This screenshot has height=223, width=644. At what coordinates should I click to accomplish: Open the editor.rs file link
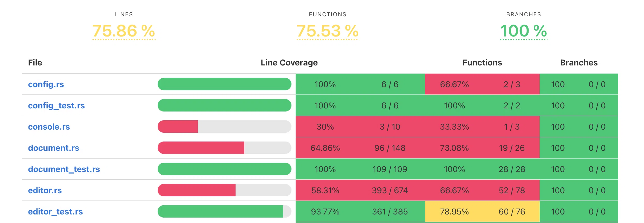45,190
